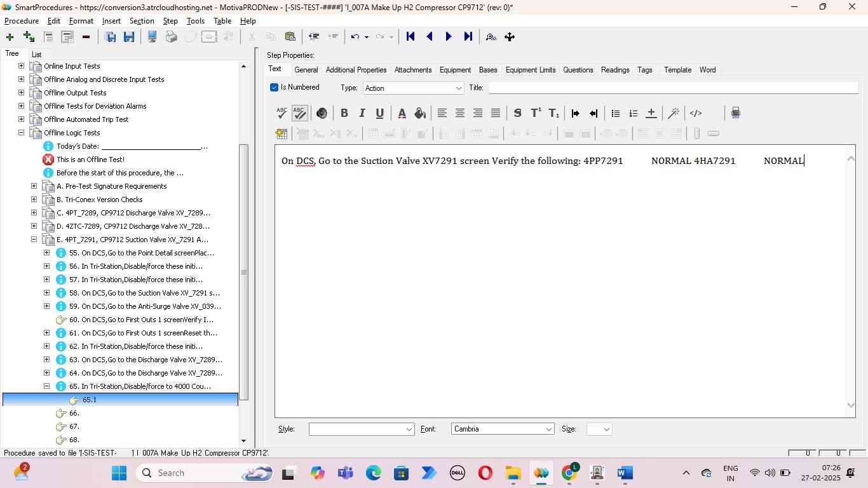Screen dimensions: 868x488
Task: Open the Insert menu
Action: coord(111,21)
